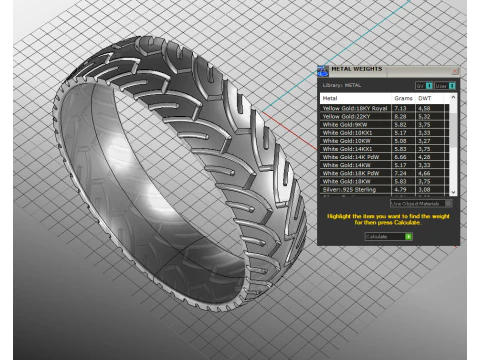This screenshot has width=480, height=360.
Task: Click the 7.24 grams value
Action: tap(400, 173)
